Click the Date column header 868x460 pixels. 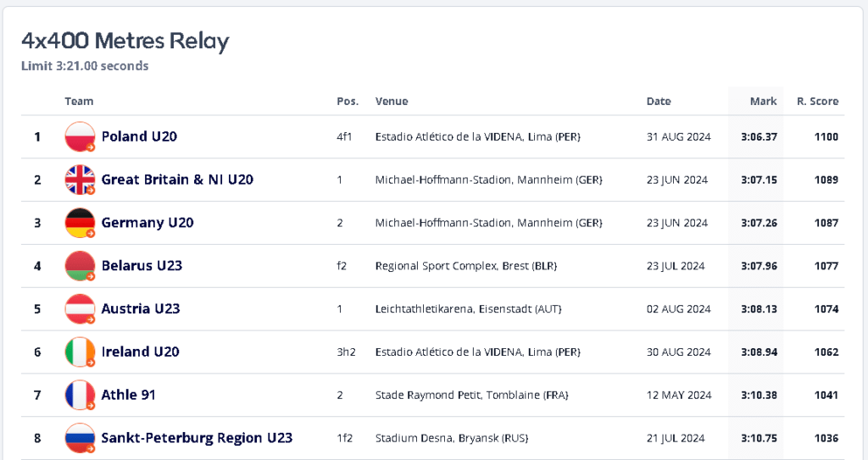click(x=659, y=102)
